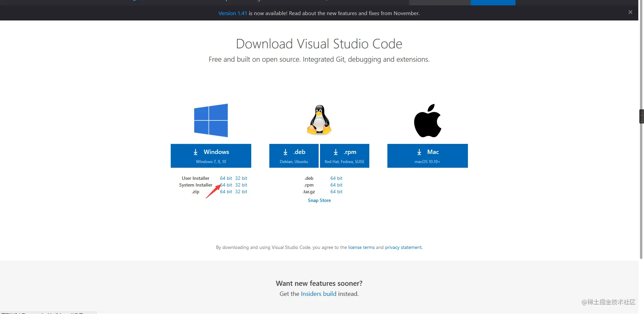Image resolution: width=644 pixels, height=314 pixels.
Task: Choose System Installer 32 bit download
Action: click(x=241, y=185)
